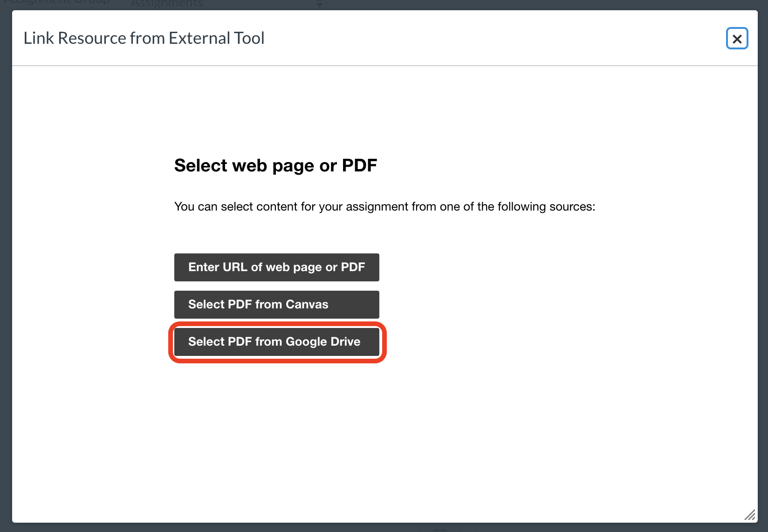Open Select PDF from Google Drive

tap(276, 342)
